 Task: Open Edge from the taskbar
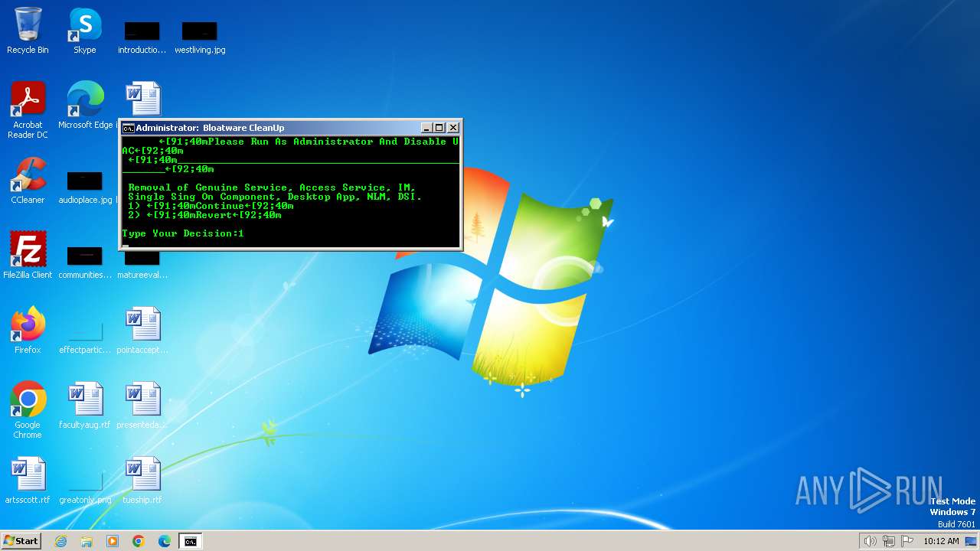click(165, 541)
